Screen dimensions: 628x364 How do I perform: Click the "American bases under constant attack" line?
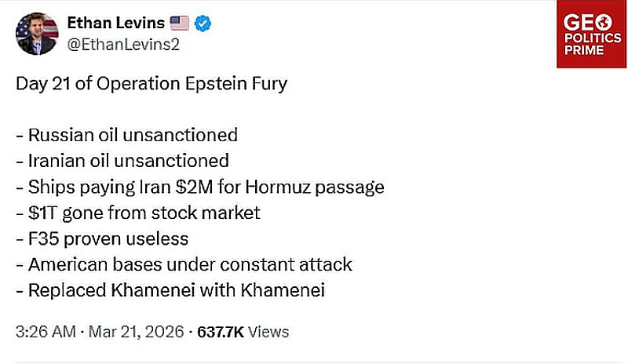click(184, 264)
